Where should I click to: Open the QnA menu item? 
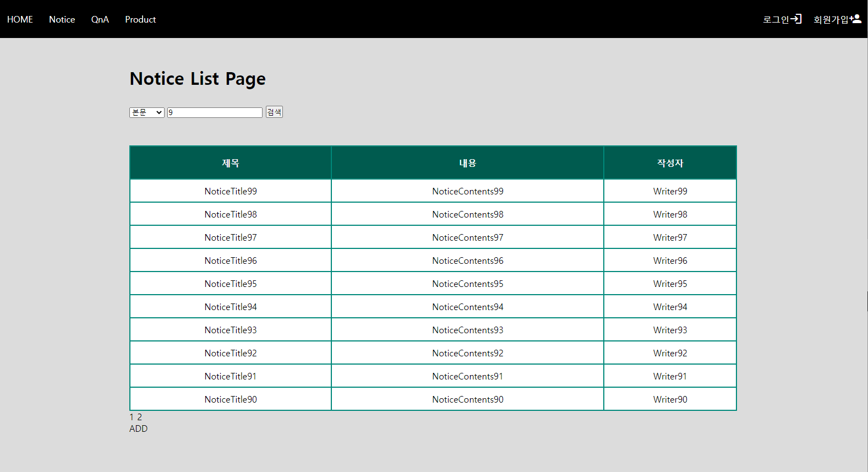pyautogui.click(x=100, y=19)
